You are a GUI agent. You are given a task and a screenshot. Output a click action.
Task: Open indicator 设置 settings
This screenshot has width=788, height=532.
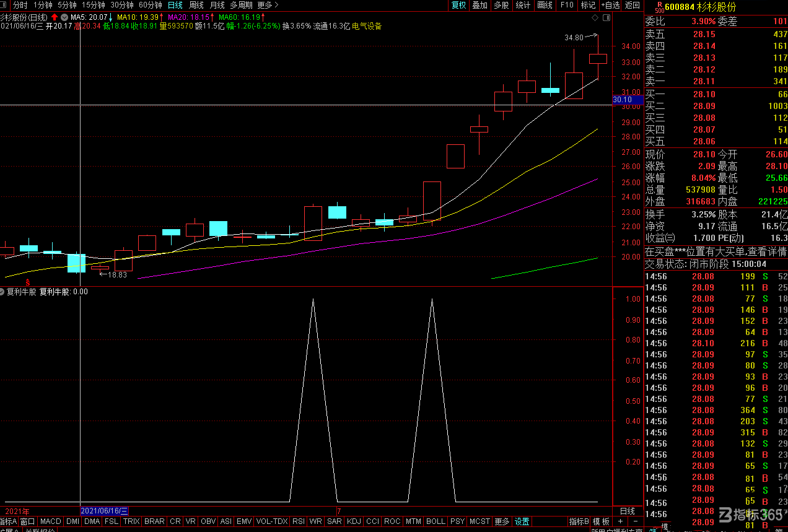pyautogui.click(x=522, y=521)
